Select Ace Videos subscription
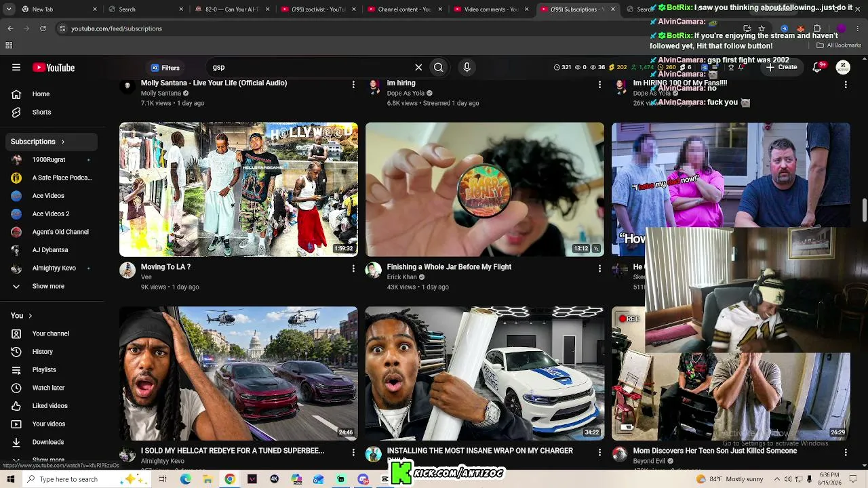Screen dimensions: 868x488 [52, 196]
